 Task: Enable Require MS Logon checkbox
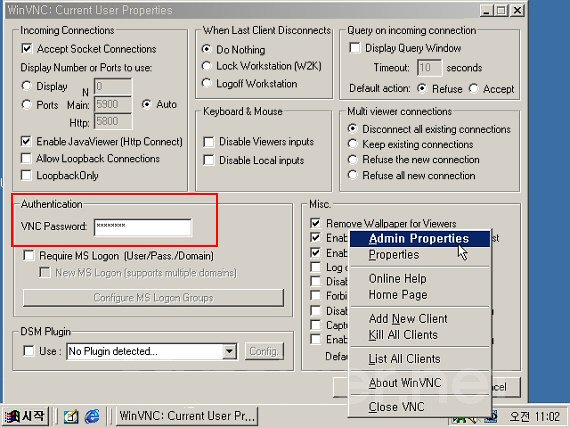click(29, 256)
